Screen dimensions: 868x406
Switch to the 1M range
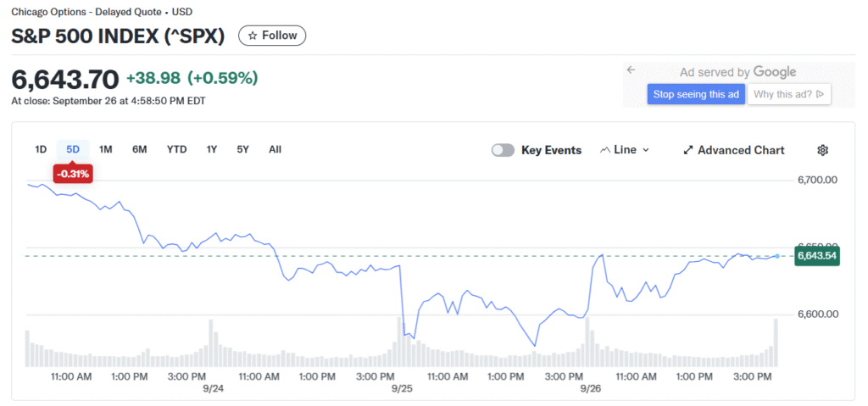[x=106, y=149]
